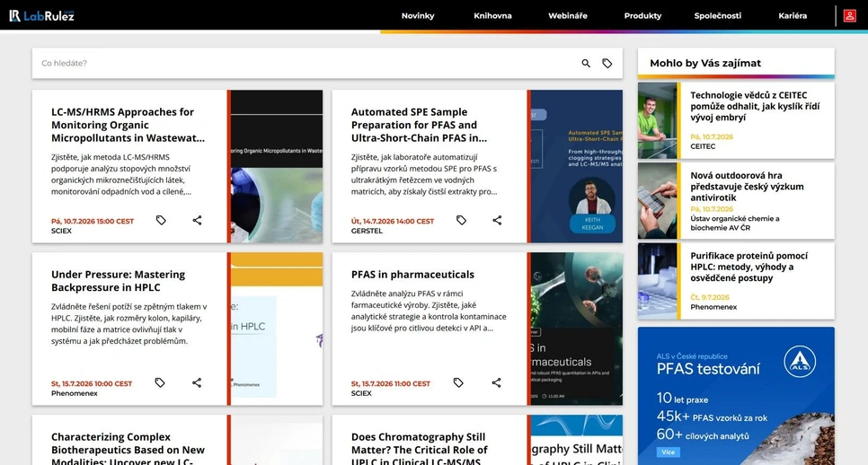Click the search magnifier icon
Image resolution: width=868 pixels, height=465 pixels.
586,64
